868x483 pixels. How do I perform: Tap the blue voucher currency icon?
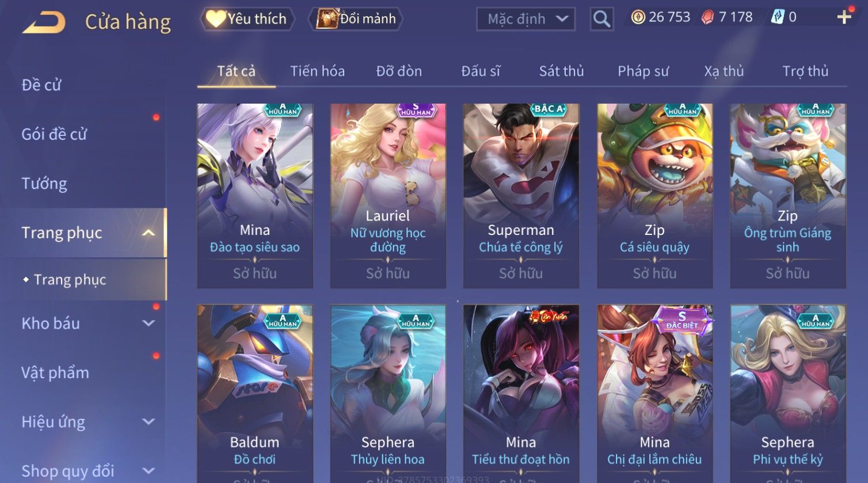778,17
